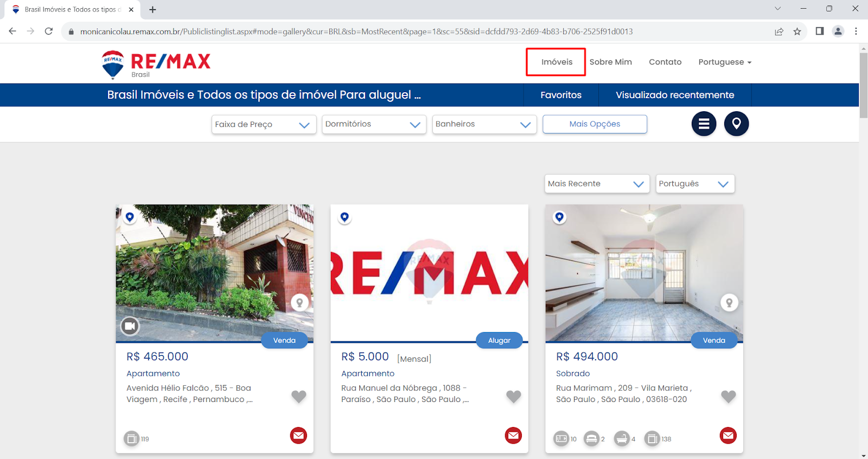The height and width of the screenshot is (459, 868).
Task: Click area icon showing 119 on first card
Action: click(131, 438)
